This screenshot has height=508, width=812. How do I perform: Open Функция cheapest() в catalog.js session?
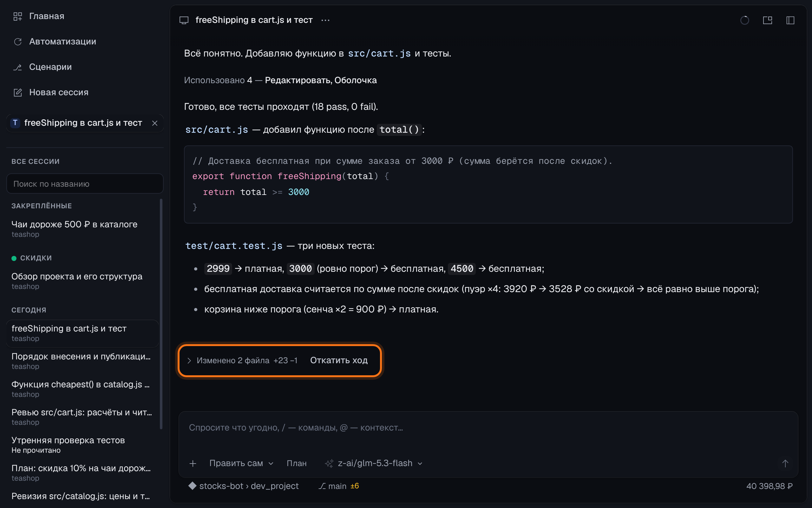pyautogui.click(x=82, y=389)
